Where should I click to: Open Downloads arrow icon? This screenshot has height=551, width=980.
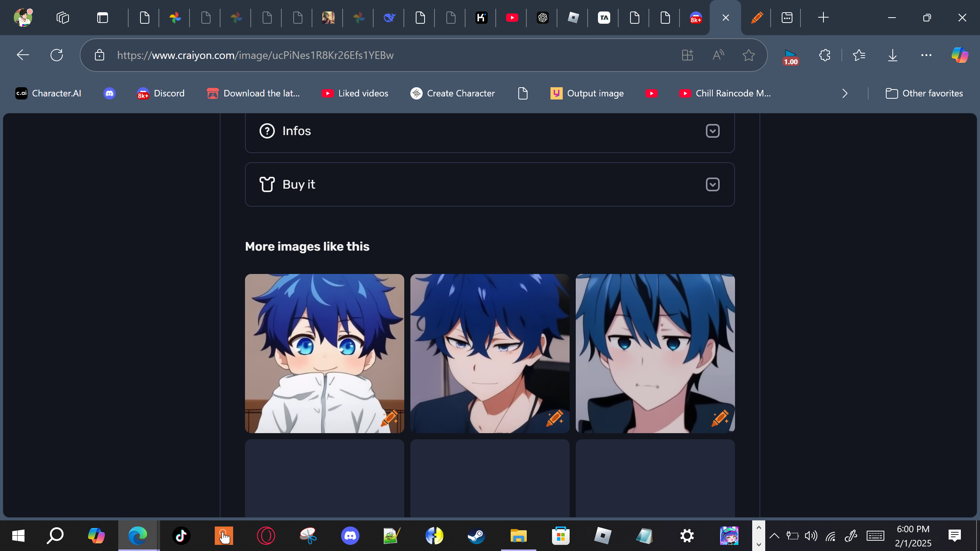click(892, 55)
